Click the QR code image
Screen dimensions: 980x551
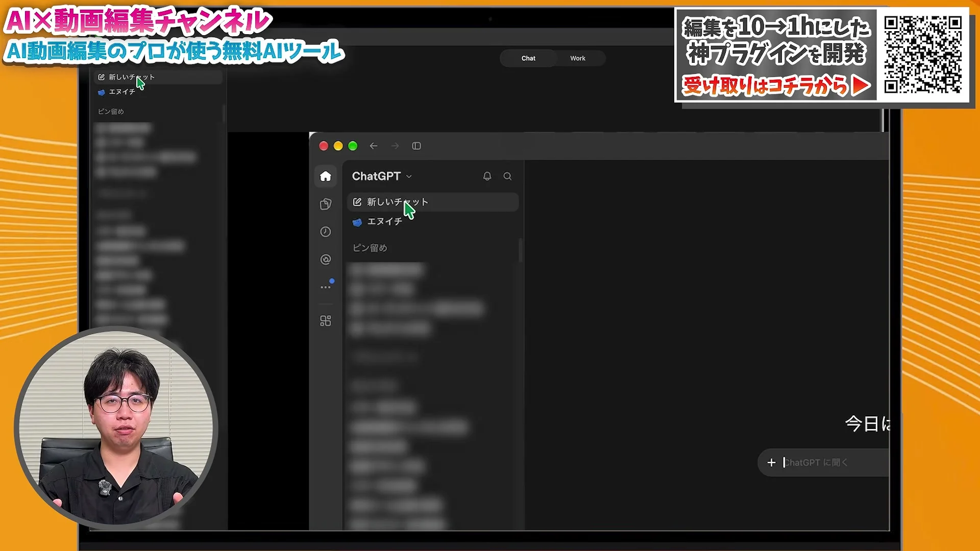click(923, 55)
